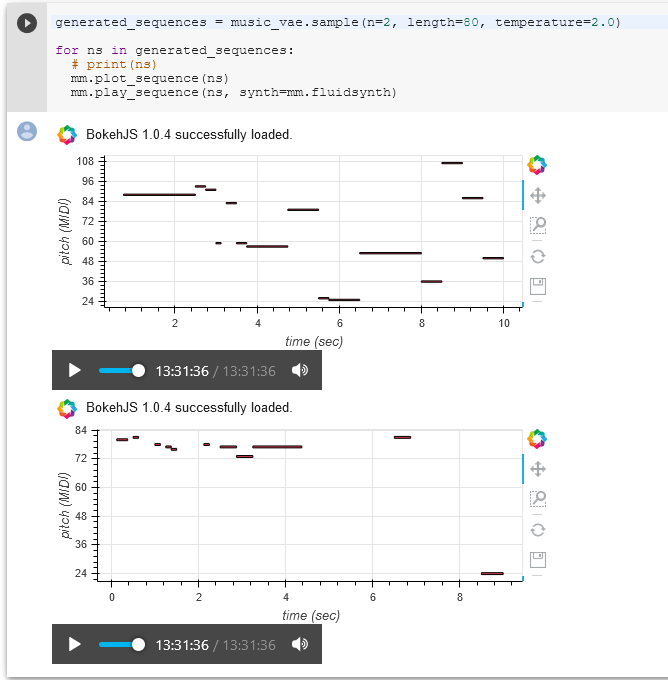Click the user avatar beside the output

pos(27,131)
